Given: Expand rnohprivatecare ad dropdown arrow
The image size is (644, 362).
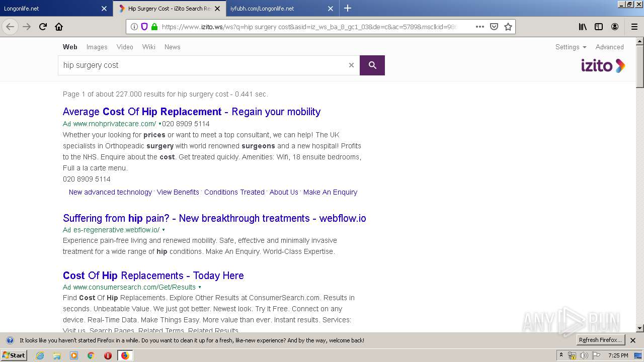Looking at the screenshot, I should pyautogui.click(x=160, y=124).
